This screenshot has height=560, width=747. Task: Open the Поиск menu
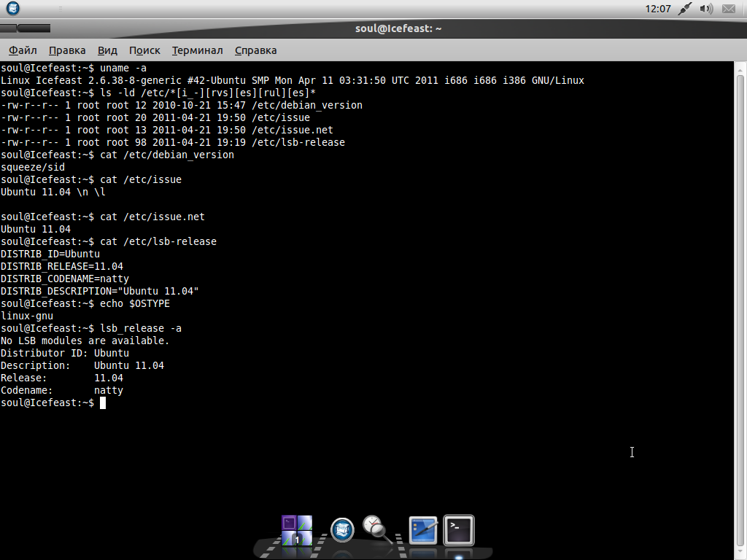pos(144,50)
